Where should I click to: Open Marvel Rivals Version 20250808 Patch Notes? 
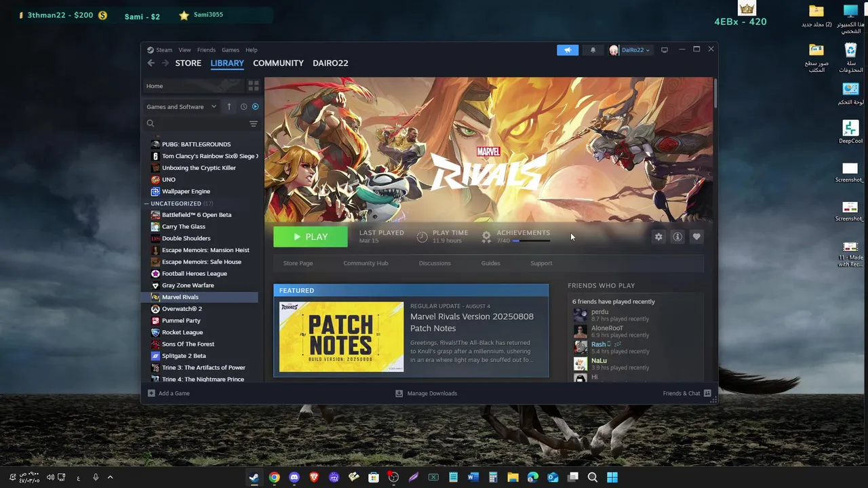pyautogui.click(x=472, y=322)
